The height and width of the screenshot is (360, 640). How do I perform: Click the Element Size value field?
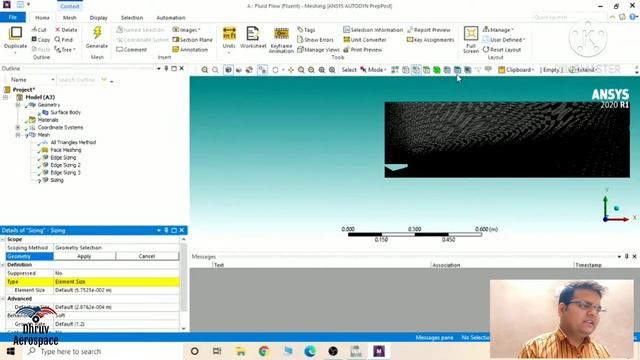pyautogui.click(x=116, y=290)
